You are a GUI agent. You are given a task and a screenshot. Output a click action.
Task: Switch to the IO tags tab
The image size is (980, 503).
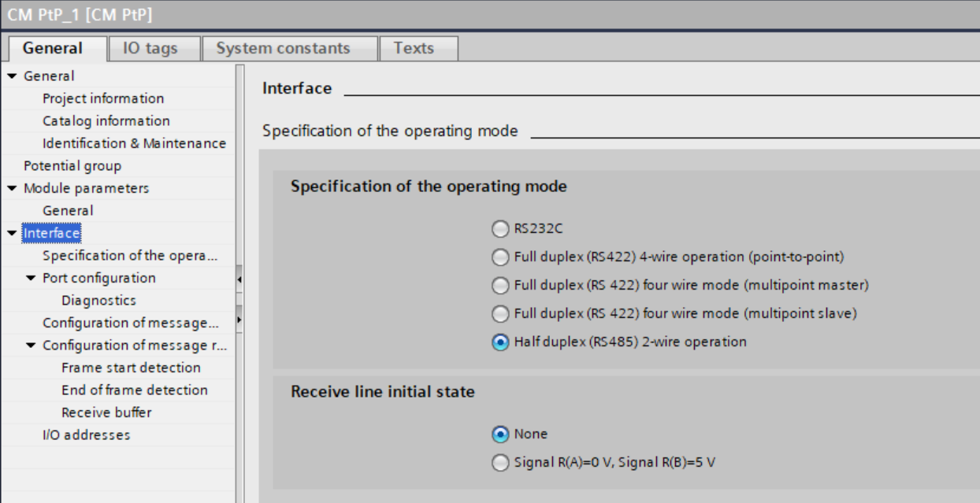click(x=150, y=48)
